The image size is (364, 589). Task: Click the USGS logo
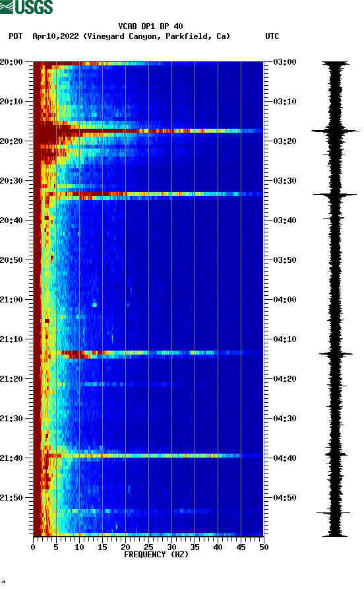[26, 7]
